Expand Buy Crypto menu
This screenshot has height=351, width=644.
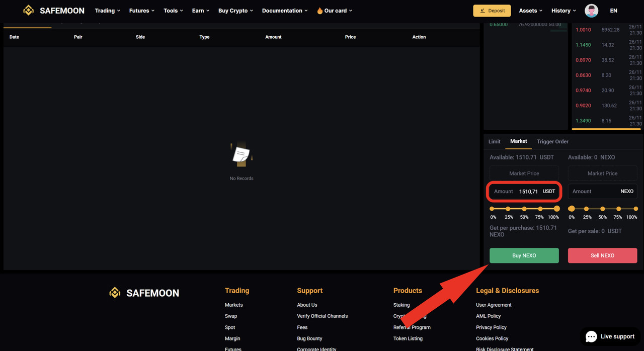tap(235, 11)
